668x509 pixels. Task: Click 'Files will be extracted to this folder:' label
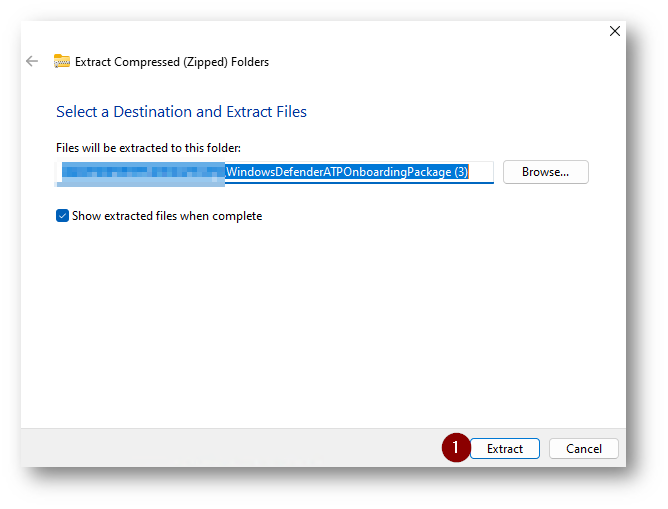pos(148,148)
